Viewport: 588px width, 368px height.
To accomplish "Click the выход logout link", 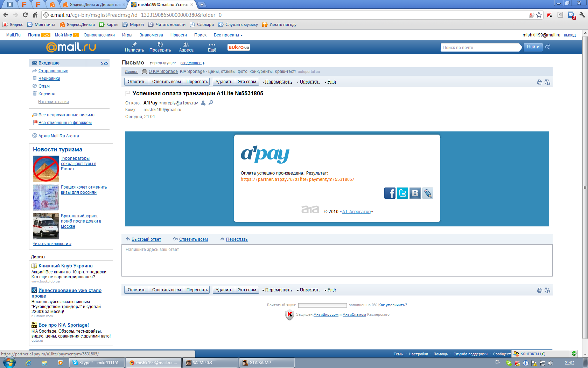I will click(x=569, y=35).
